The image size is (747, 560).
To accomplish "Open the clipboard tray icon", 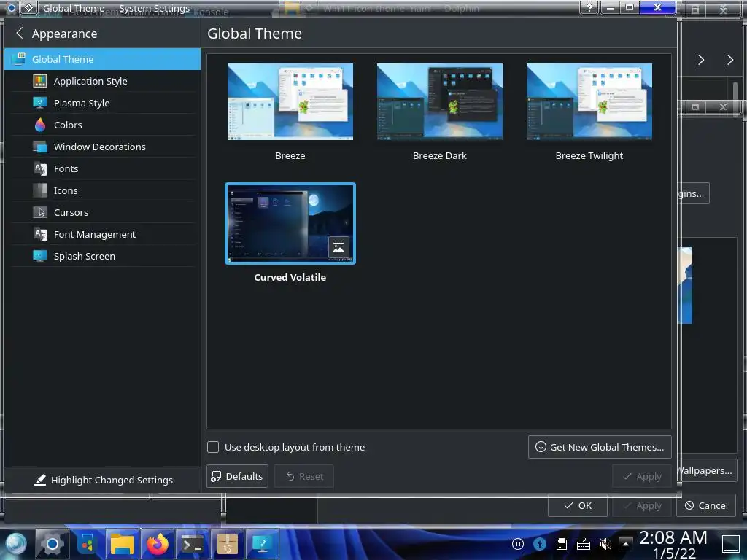I will 562,544.
